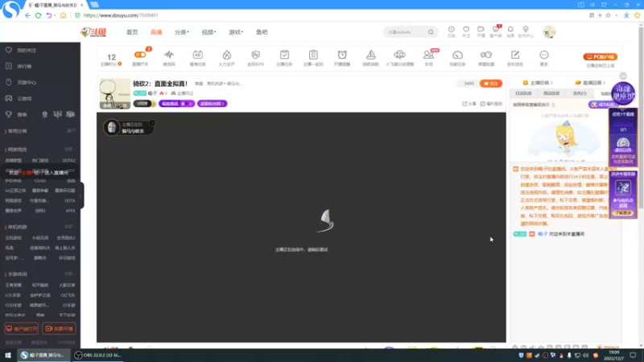Open the 创作中心 lightbulb icon

pos(526,30)
